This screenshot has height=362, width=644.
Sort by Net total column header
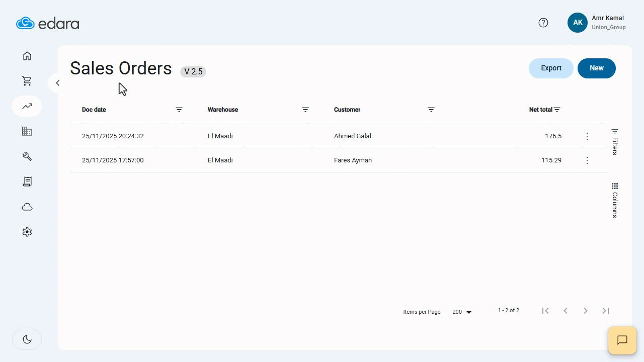541,110
